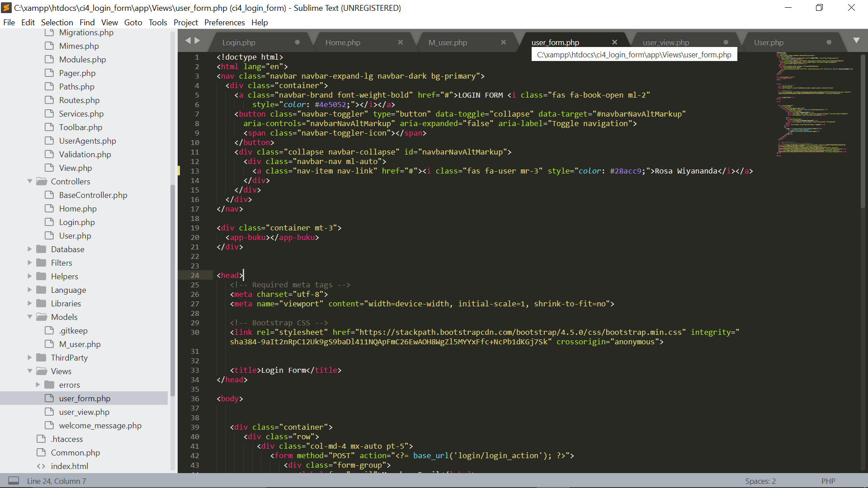Toggle side panel via status bar icon
Image resolution: width=868 pixels, height=488 pixels.
(x=14, y=481)
